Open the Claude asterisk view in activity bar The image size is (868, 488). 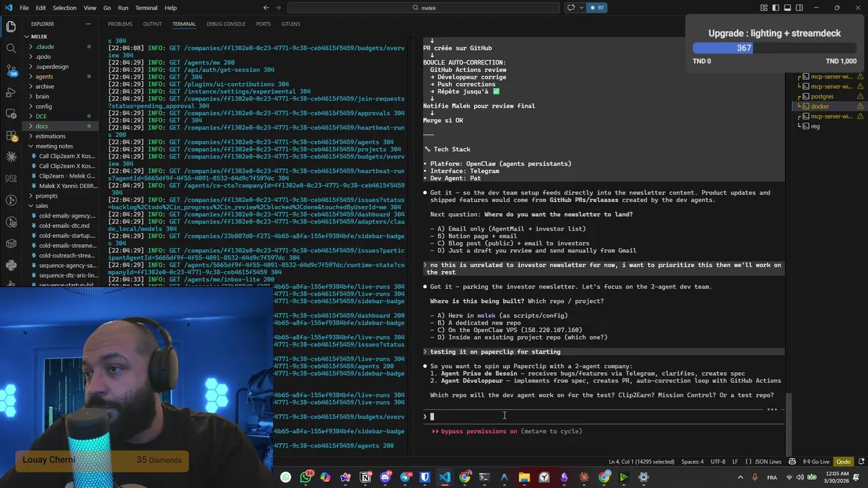point(11,157)
